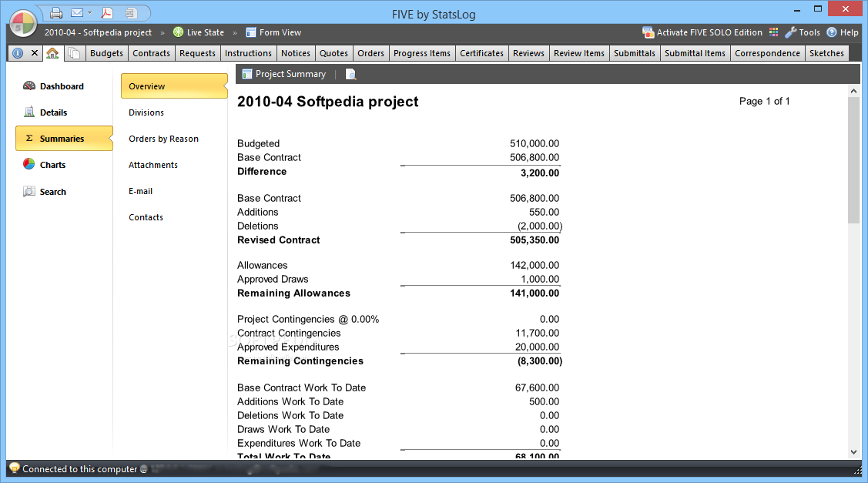Viewport: 868px width, 483px height.
Task: Click the vertical scrollbar down arrow
Action: pos(853,452)
